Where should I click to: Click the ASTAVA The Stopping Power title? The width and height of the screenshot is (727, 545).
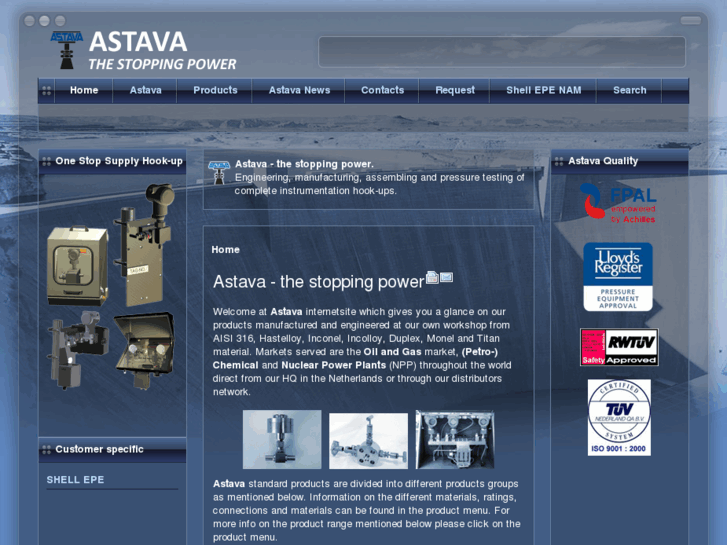pos(162,50)
